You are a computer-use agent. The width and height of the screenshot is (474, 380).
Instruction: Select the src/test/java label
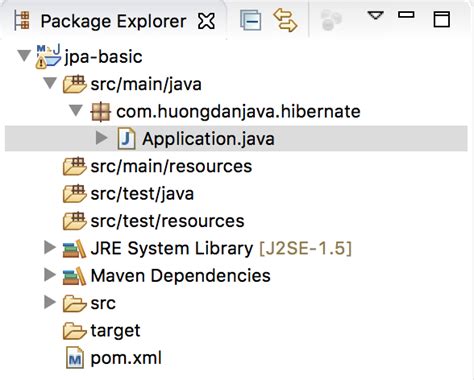point(142,194)
